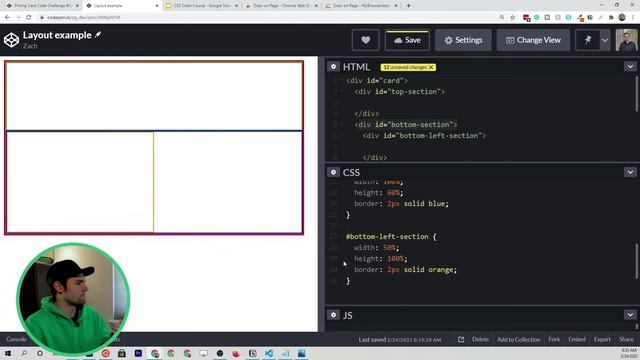Open pen Settings
Viewport: 640px width, 360px height.
tap(463, 40)
